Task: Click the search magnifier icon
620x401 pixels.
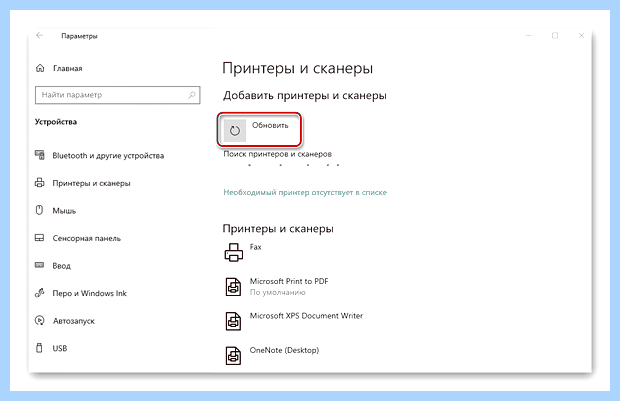Action: click(x=192, y=95)
